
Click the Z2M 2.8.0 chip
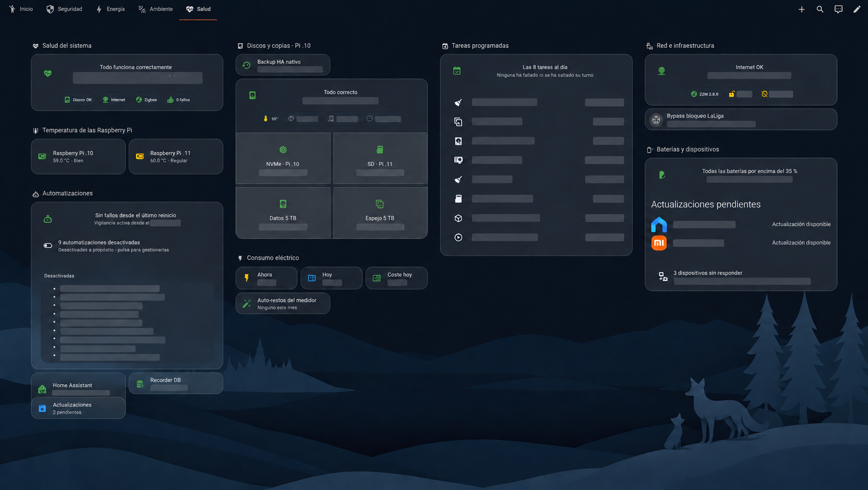705,94
